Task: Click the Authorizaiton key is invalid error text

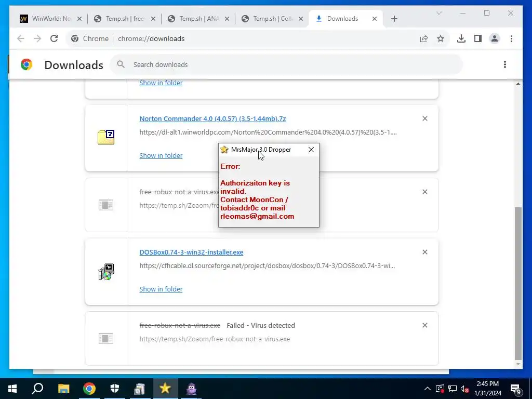Action: [255, 187]
